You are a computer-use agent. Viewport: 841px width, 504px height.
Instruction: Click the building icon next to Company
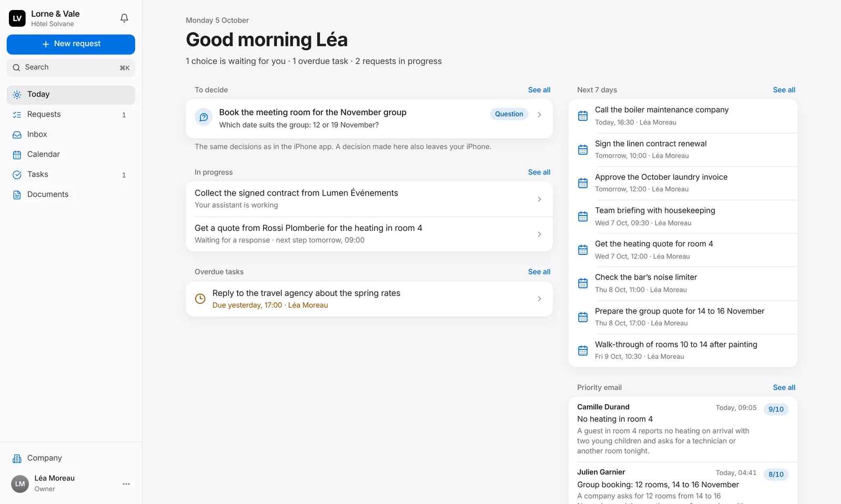(17, 458)
